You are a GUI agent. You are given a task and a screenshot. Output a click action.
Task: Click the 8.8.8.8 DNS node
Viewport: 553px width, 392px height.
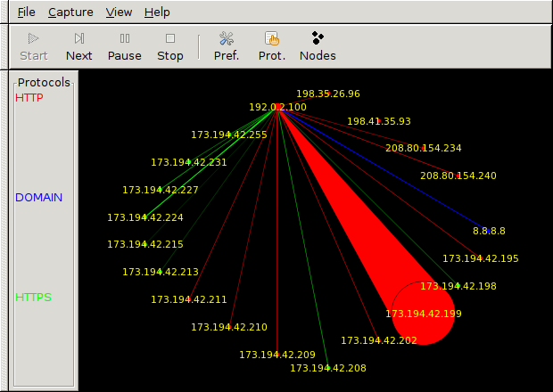click(489, 231)
